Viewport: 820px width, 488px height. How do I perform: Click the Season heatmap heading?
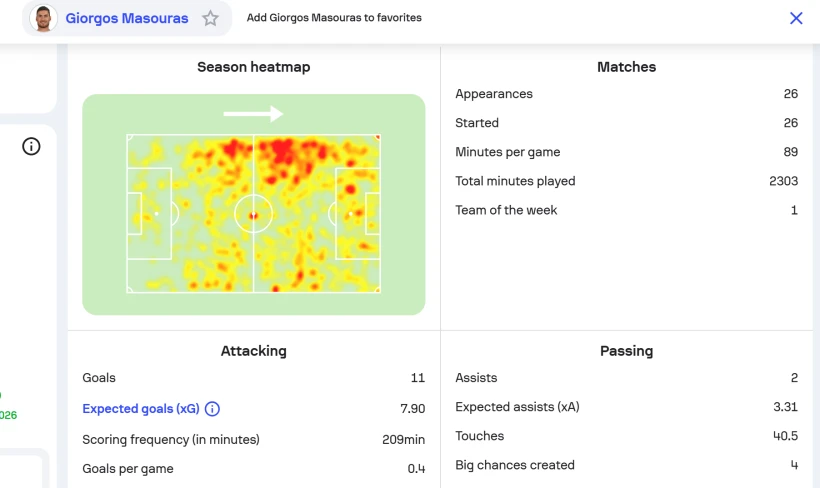click(x=253, y=67)
